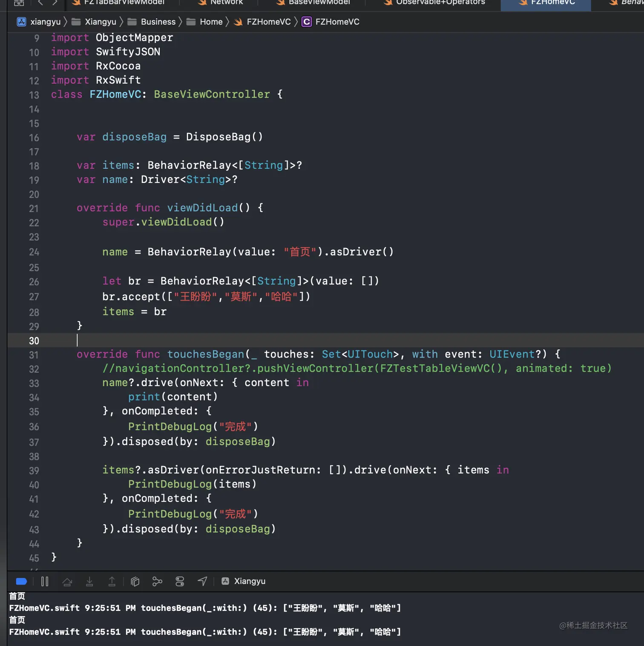Switch to the Network editor tab
The image size is (644, 646).
[x=220, y=3]
